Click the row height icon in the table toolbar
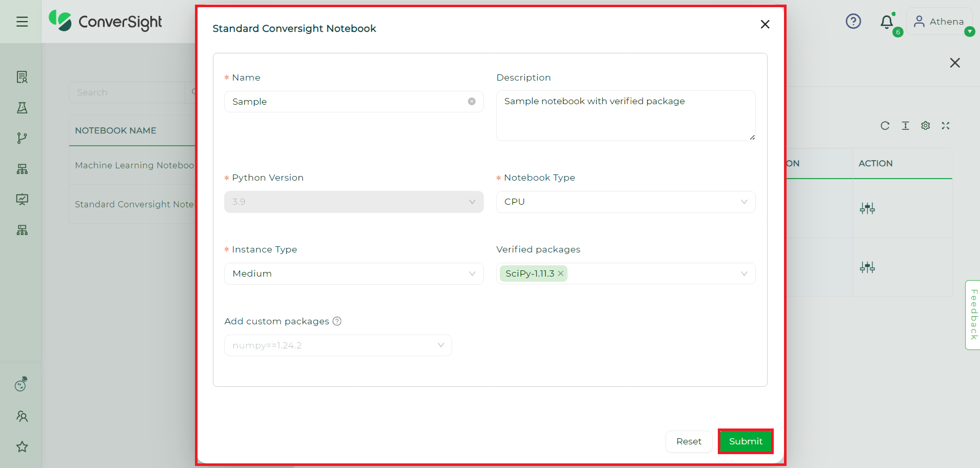 point(906,126)
